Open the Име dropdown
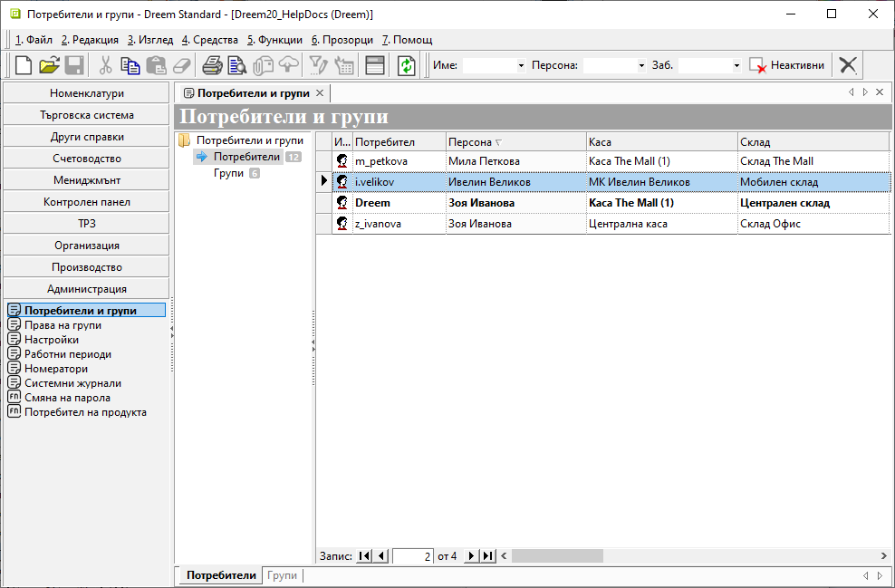Viewport: 895px width, 588px height. click(x=521, y=66)
